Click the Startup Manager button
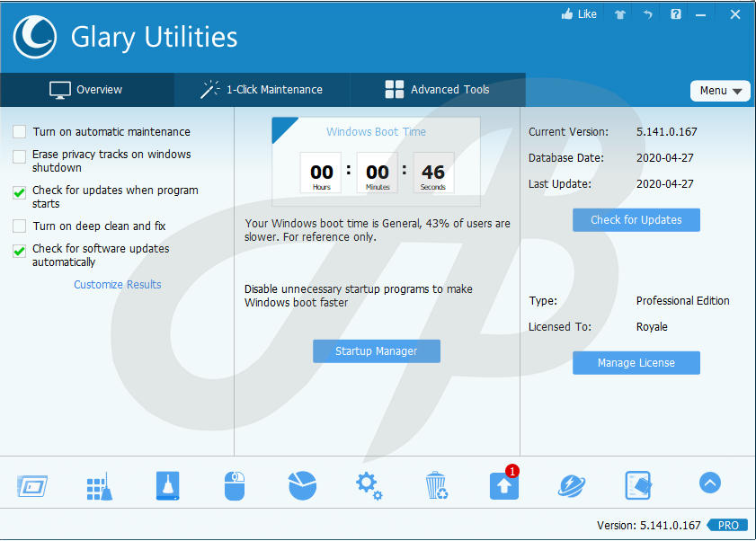This screenshot has height=541, width=756. pyautogui.click(x=377, y=351)
